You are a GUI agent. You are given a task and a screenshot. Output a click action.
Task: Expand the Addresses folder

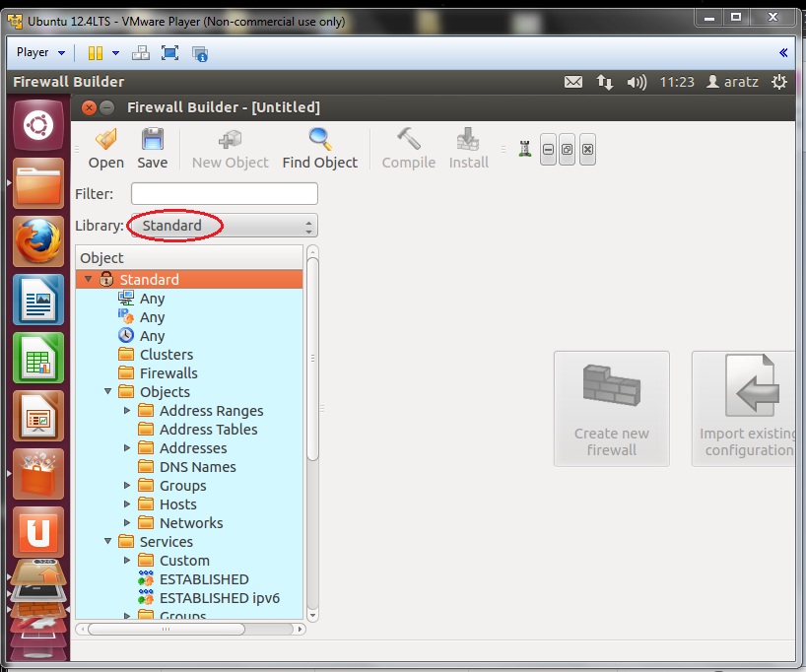(x=127, y=447)
